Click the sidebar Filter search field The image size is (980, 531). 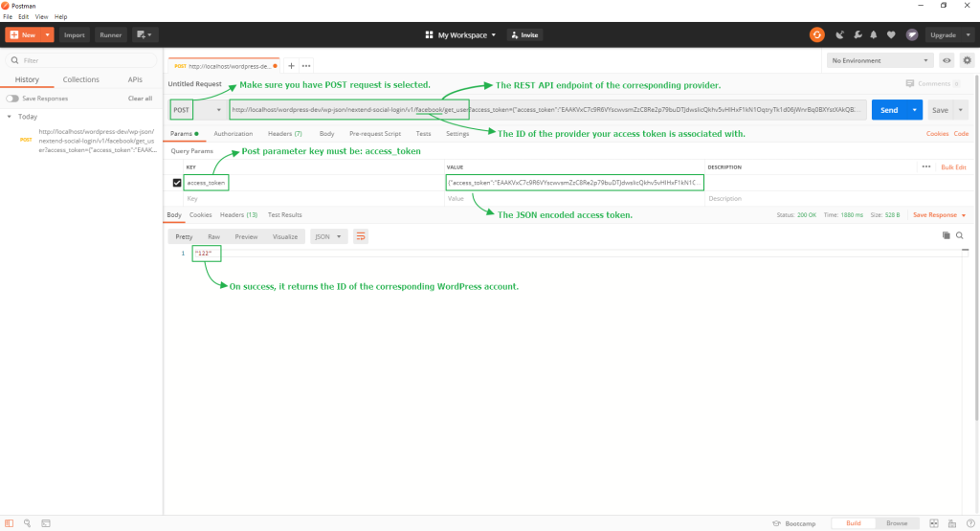81,60
